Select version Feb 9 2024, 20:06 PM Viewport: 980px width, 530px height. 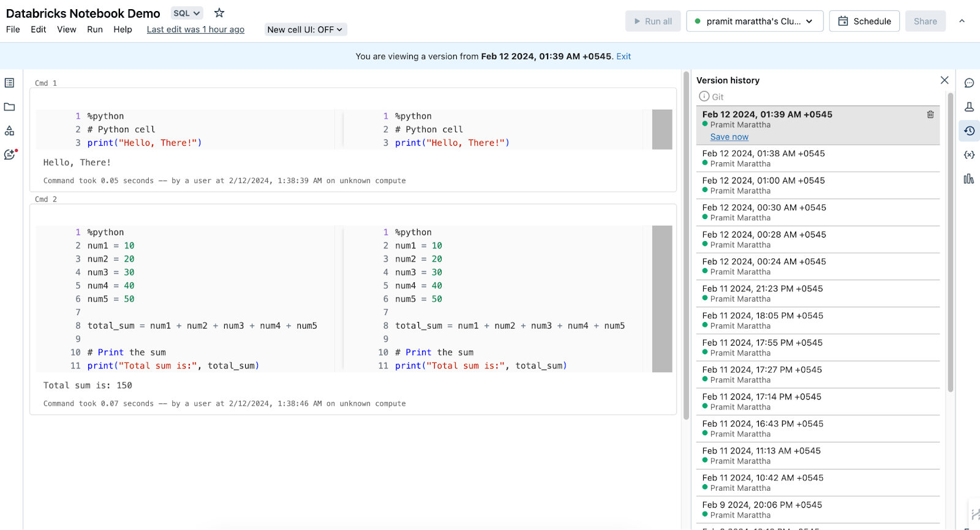(x=818, y=510)
